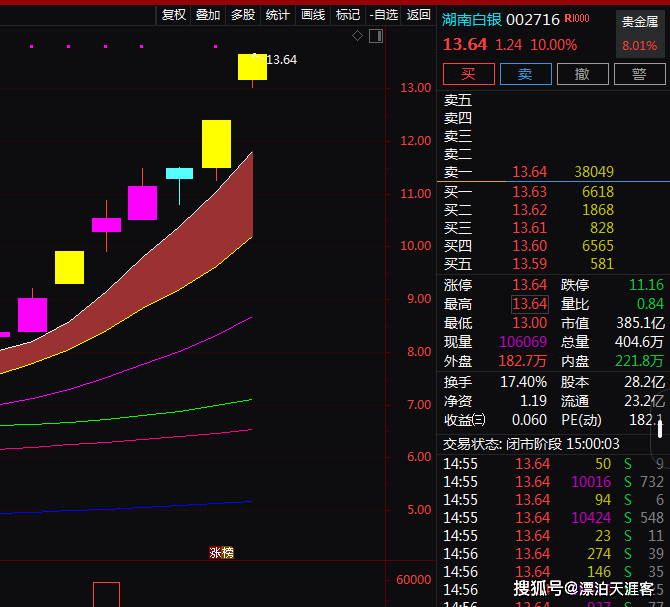Toggle the side panel layout icon
The image size is (670, 607).
point(376,36)
